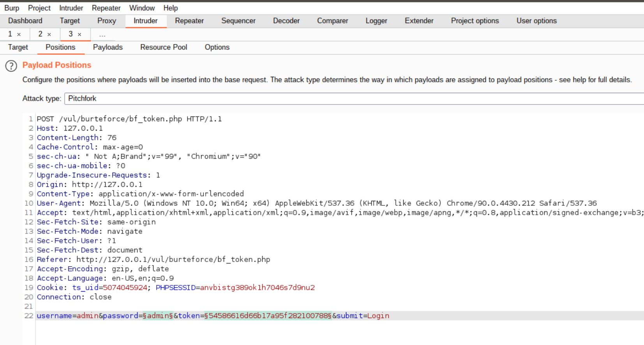Viewport: 644px width, 345px height.
Task: Open the Repeater menu in menu bar
Action: click(x=106, y=8)
